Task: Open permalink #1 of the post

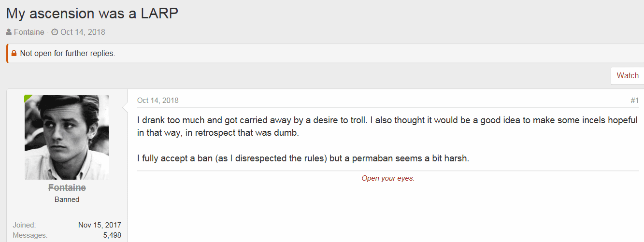Action: (634, 100)
